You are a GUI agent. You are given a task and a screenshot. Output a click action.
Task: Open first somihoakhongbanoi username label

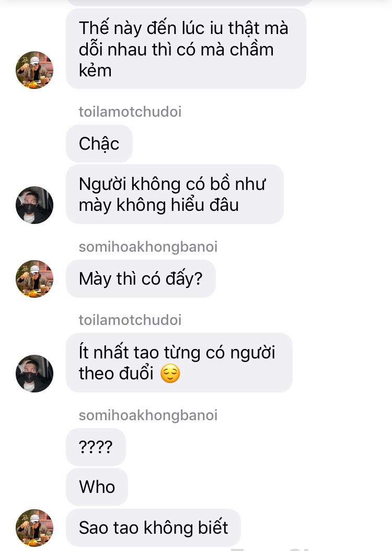point(148,246)
